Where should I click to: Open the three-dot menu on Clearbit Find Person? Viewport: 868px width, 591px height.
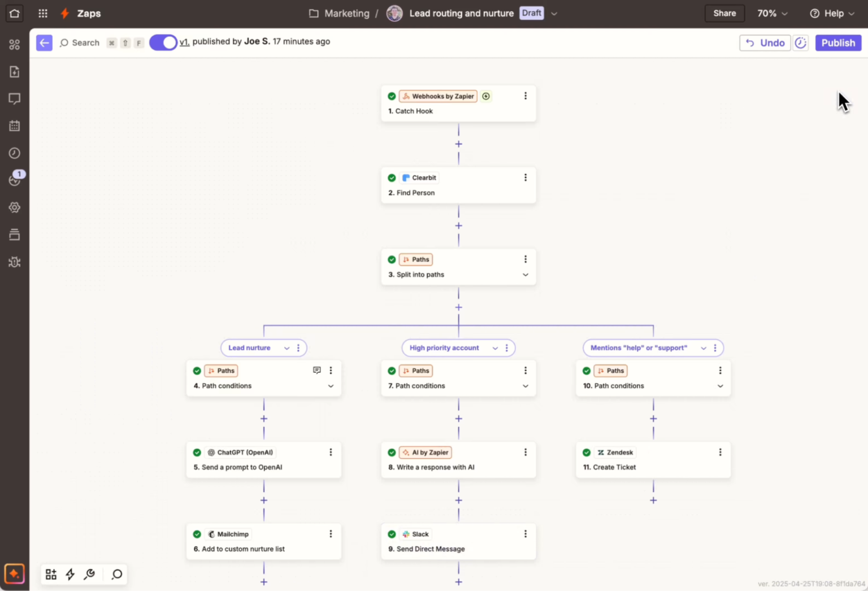[x=526, y=177]
